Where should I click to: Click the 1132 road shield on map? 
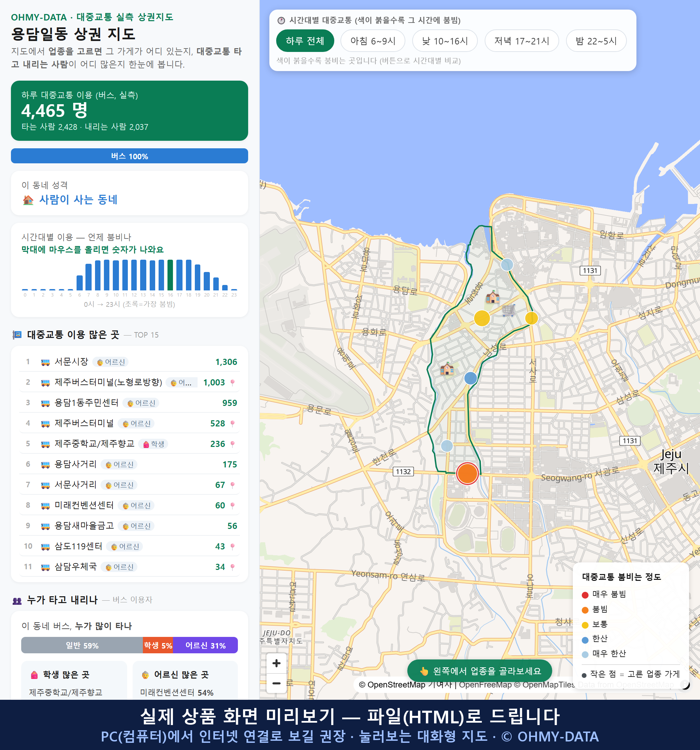click(x=403, y=472)
